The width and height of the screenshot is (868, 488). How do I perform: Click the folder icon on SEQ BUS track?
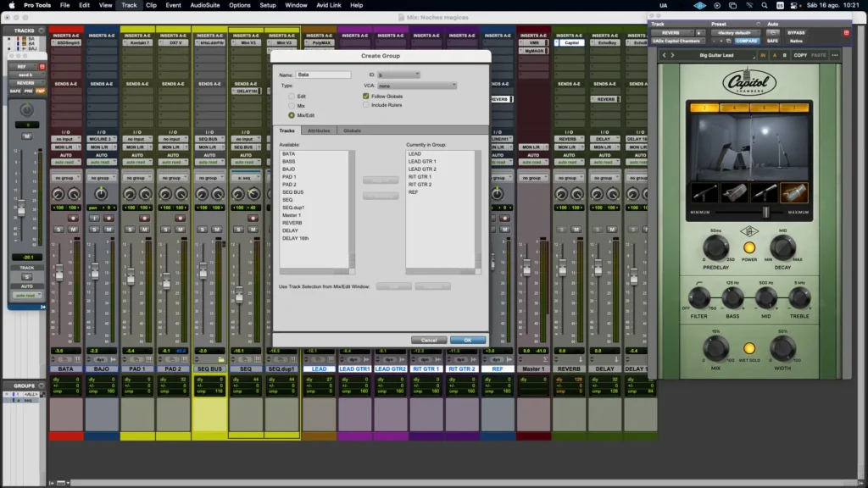(x=221, y=359)
